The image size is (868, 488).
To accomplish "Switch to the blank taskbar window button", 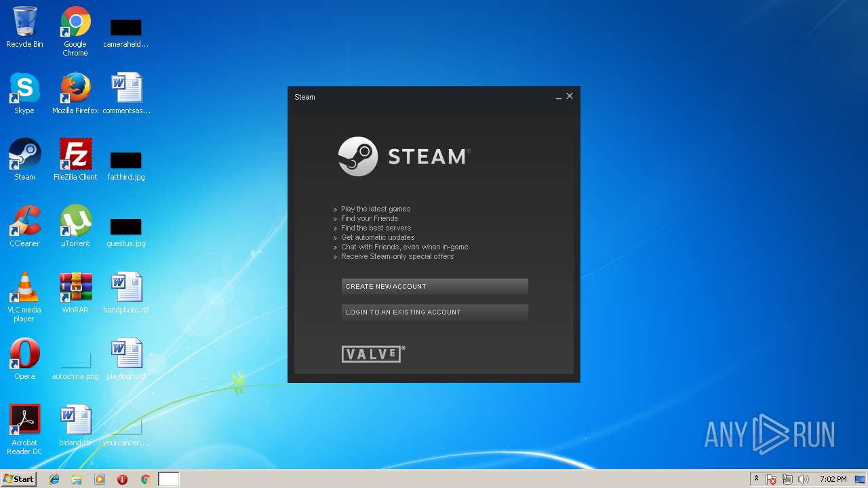I will tap(169, 479).
